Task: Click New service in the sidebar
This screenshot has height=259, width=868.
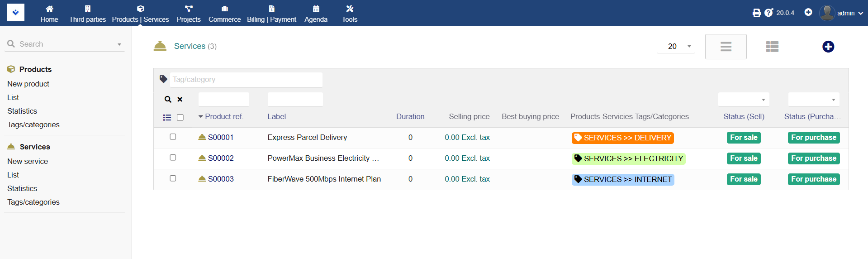Action: click(x=28, y=161)
